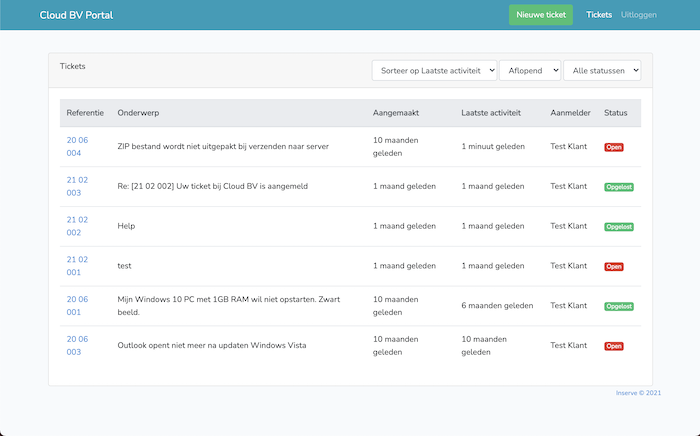Image resolution: width=700 pixels, height=436 pixels.
Task: Click the Inserve © 2021 footer link
Action: click(x=638, y=393)
